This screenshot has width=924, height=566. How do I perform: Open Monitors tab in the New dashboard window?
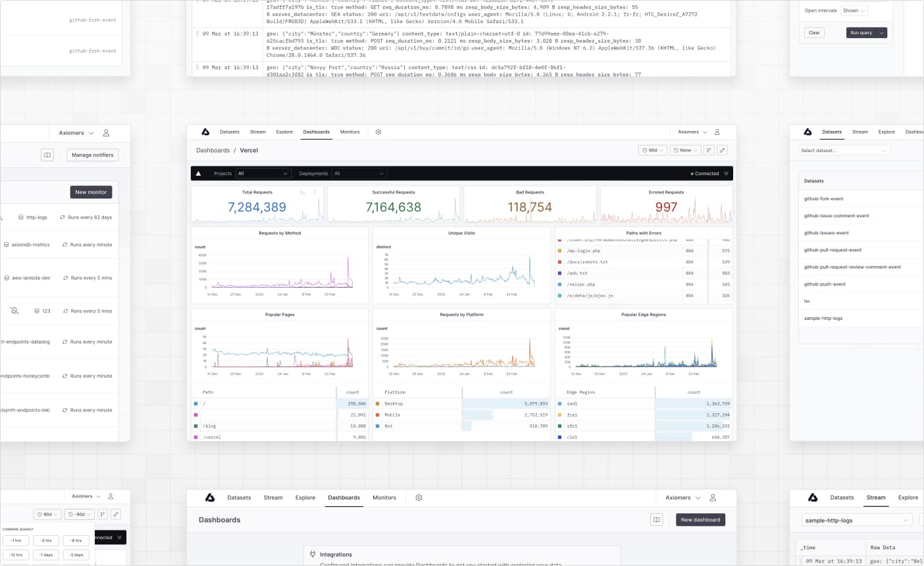(384, 498)
